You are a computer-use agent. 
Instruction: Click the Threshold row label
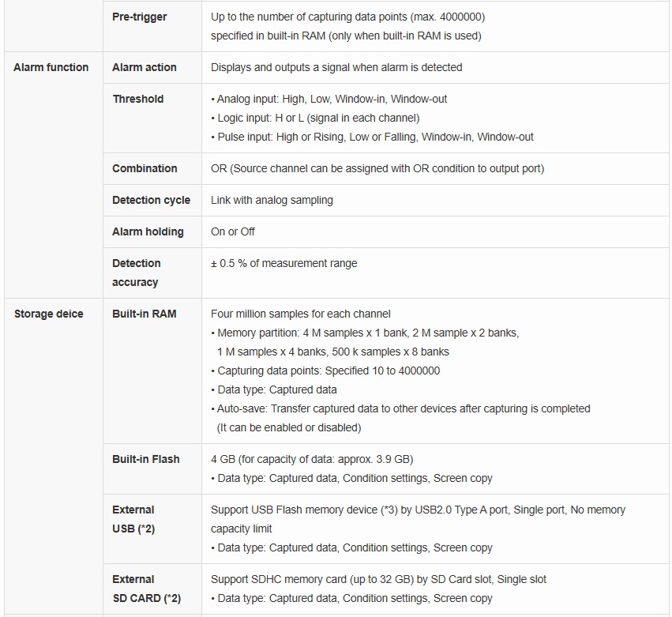click(x=138, y=99)
